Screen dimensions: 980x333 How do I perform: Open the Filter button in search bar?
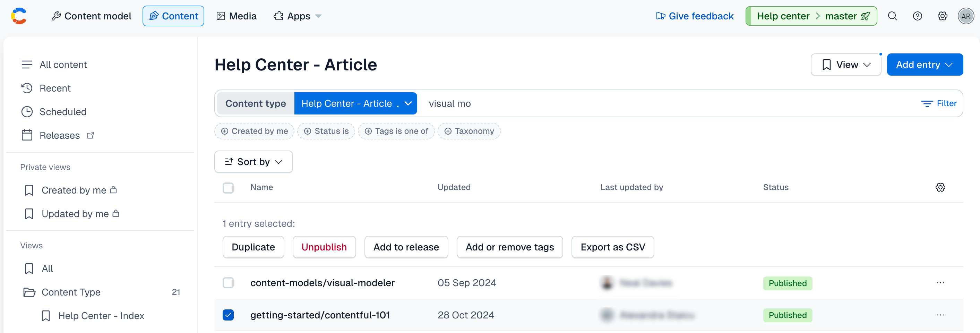point(939,103)
